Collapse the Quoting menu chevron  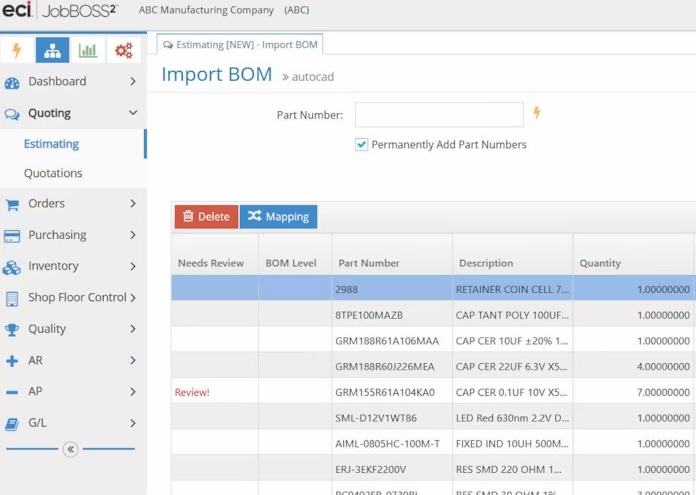click(x=133, y=113)
